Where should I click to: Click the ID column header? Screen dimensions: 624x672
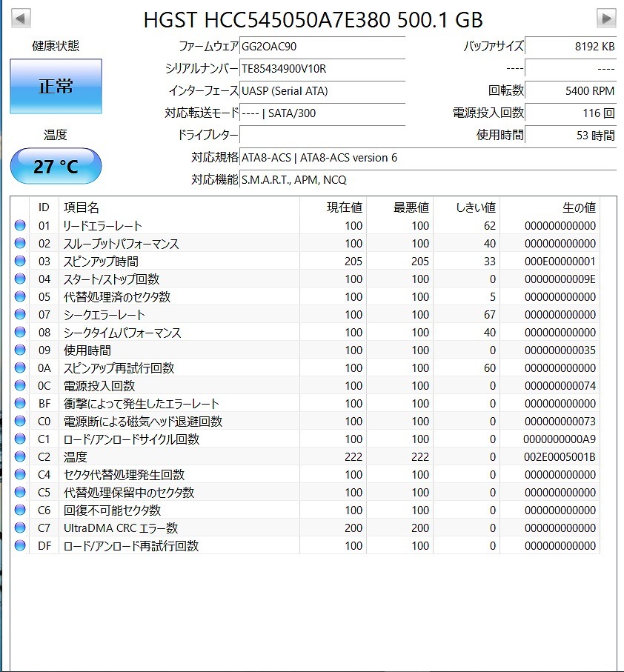pos(44,208)
